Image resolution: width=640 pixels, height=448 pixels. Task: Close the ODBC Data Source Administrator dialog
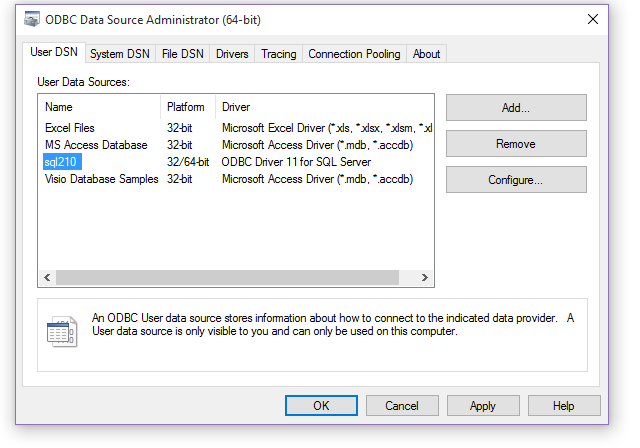[x=593, y=19]
